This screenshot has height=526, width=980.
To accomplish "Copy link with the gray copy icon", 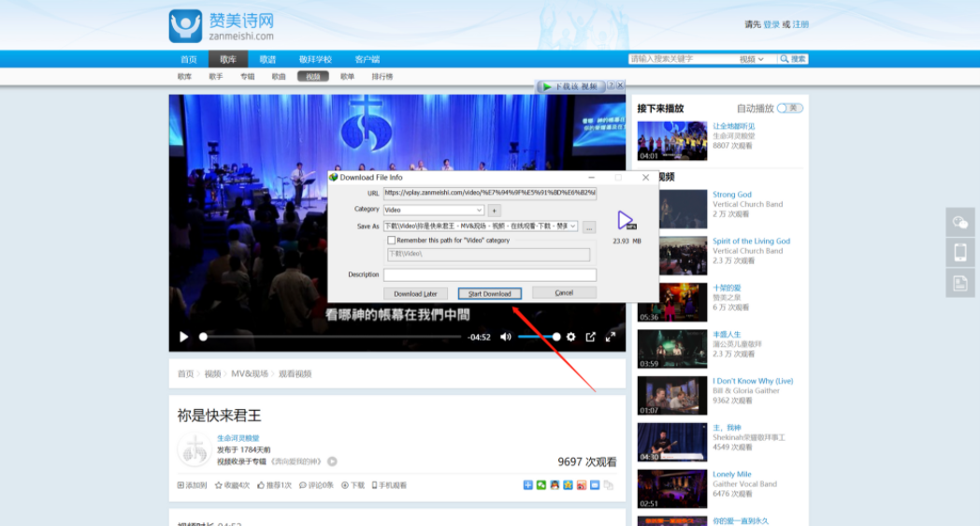I will 608,486.
